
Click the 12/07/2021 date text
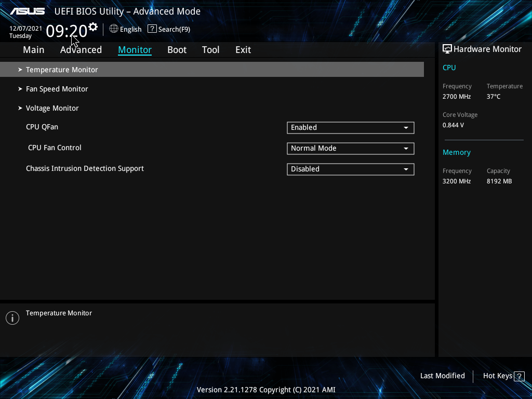coord(26,29)
